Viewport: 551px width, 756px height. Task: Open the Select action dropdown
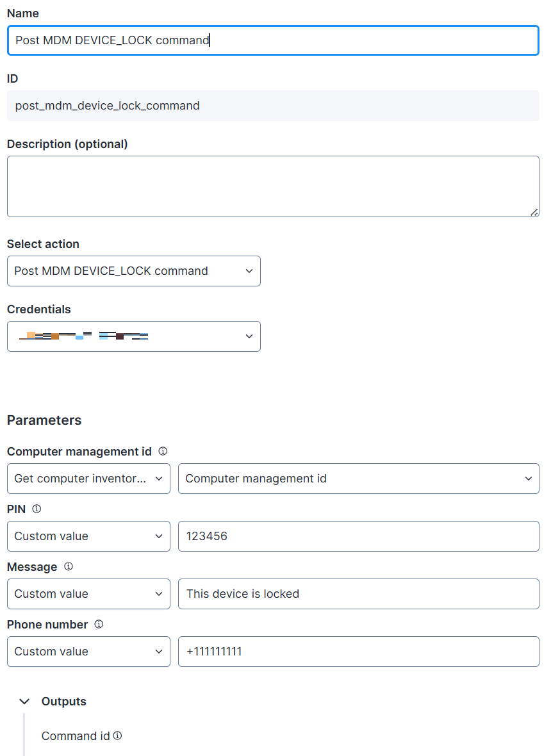click(133, 271)
